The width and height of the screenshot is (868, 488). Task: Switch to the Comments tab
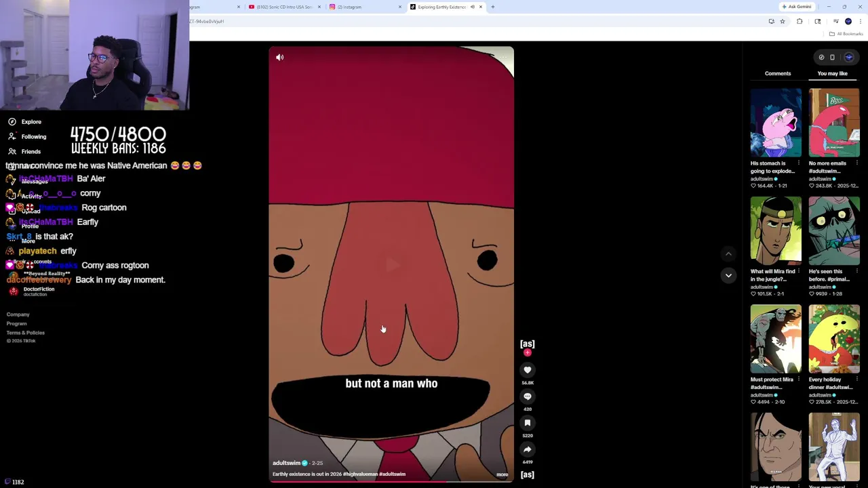(x=778, y=73)
